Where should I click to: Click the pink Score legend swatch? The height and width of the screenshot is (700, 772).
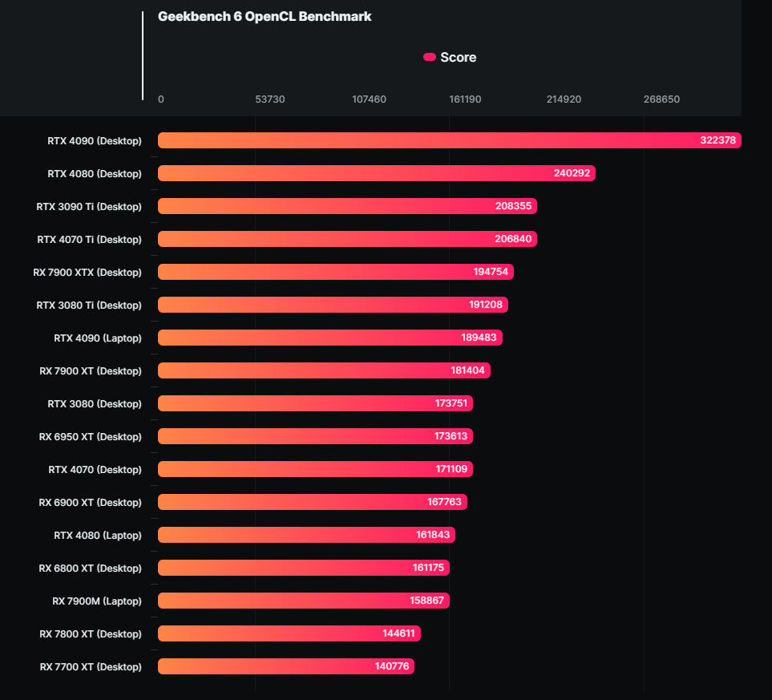coord(430,57)
